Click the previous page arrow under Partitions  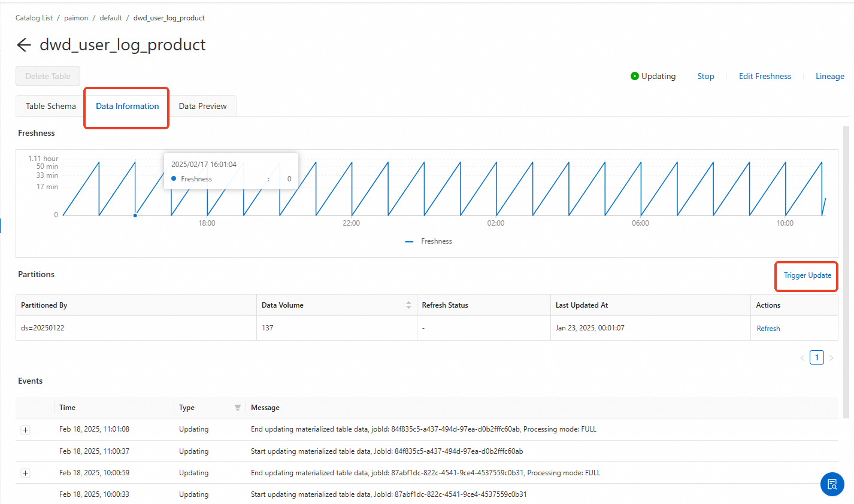click(802, 357)
